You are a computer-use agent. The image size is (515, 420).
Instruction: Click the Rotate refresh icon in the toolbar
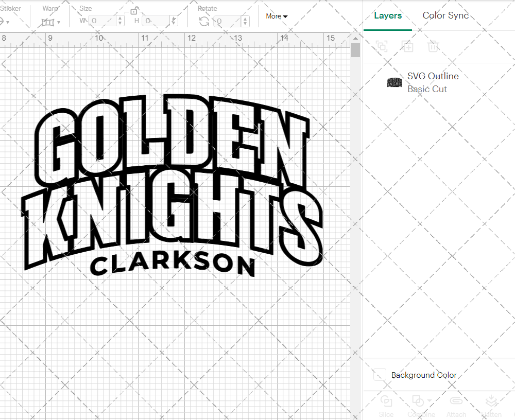205,21
